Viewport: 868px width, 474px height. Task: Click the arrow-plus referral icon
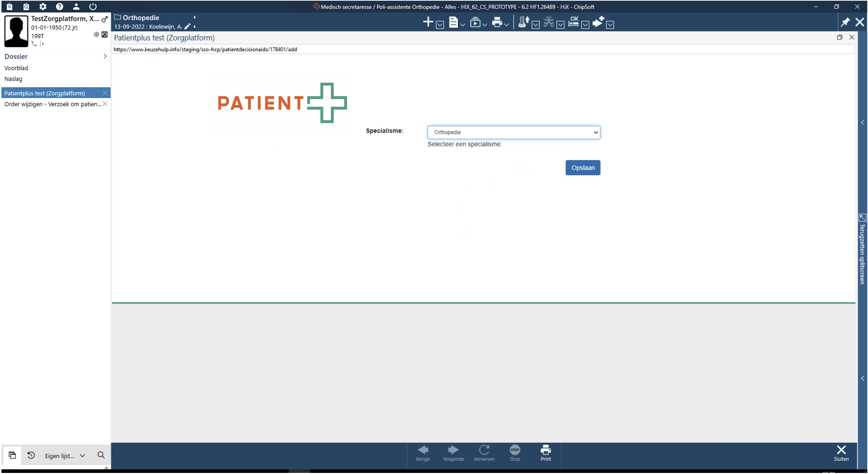tap(599, 22)
